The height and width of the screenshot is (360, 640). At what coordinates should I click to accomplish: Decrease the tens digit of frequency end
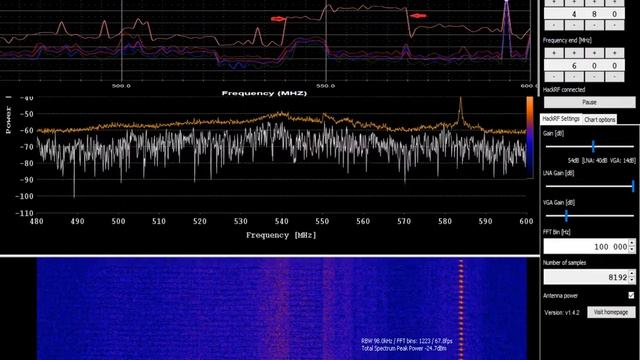(x=594, y=77)
